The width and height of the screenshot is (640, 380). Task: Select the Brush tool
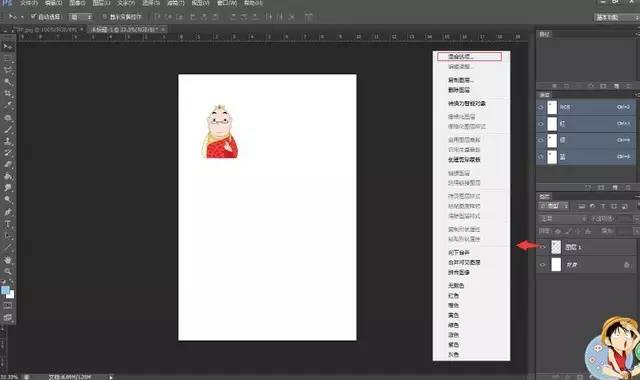(8, 129)
